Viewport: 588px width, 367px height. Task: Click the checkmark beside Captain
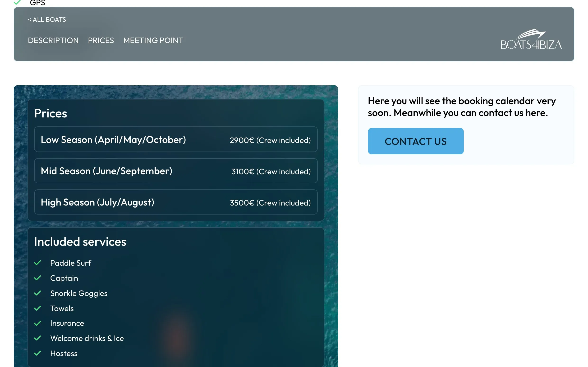pos(37,278)
